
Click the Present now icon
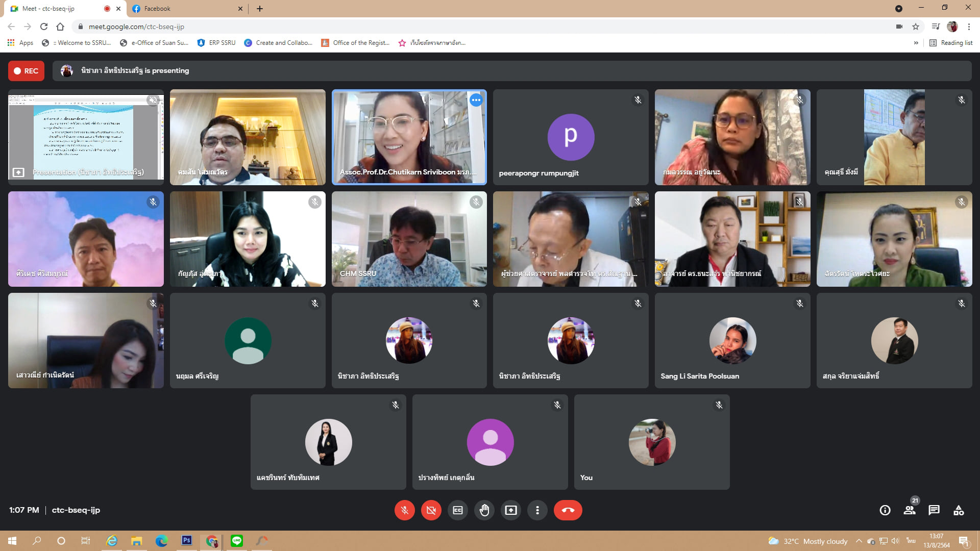pyautogui.click(x=511, y=510)
